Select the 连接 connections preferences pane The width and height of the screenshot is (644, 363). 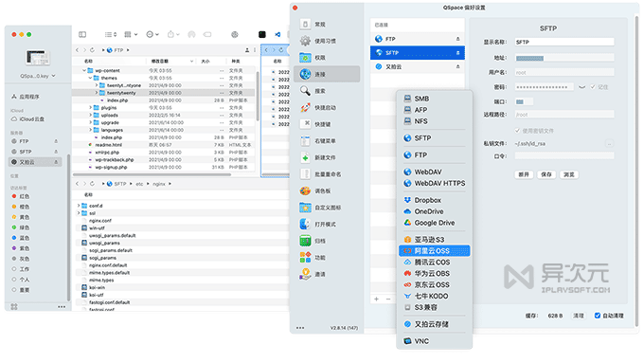[327, 75]
